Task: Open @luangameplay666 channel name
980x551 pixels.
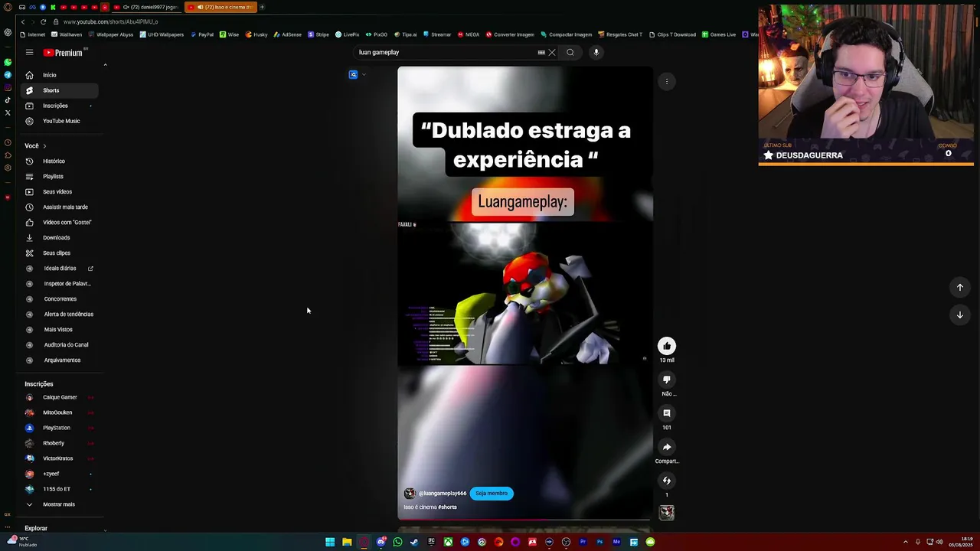Action: pyautogui.click(x=443, y=494)
